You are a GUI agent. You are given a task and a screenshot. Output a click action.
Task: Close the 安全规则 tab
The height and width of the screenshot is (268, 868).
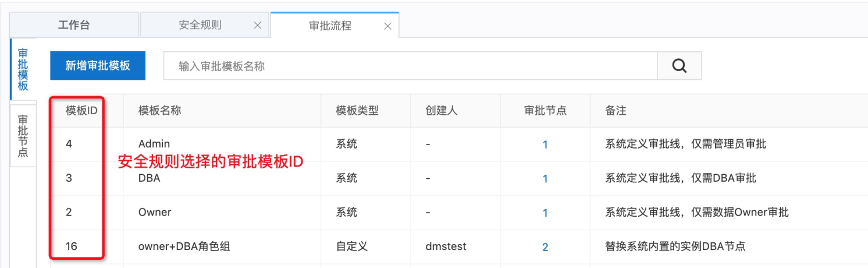(258, 26)
